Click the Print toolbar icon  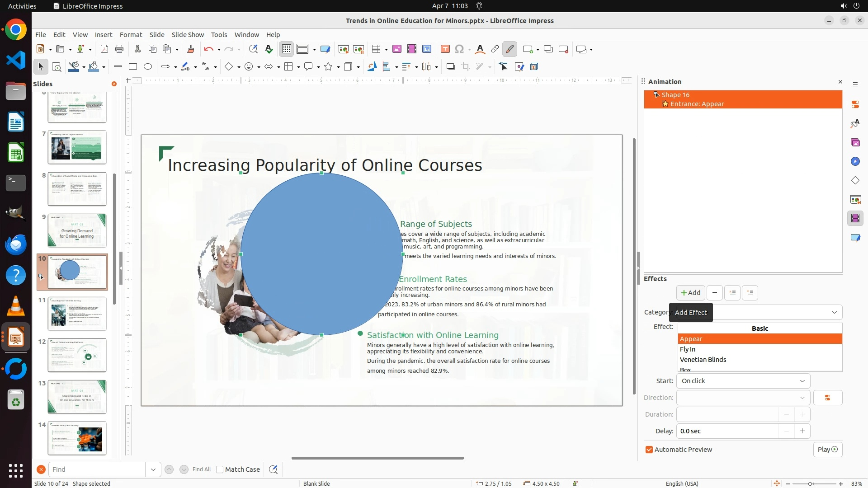point(119,49)
